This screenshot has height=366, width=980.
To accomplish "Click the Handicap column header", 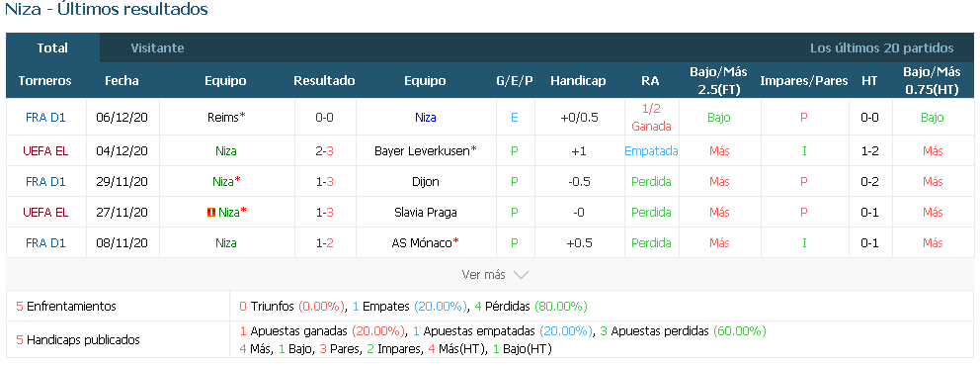I will pos(578,81).
